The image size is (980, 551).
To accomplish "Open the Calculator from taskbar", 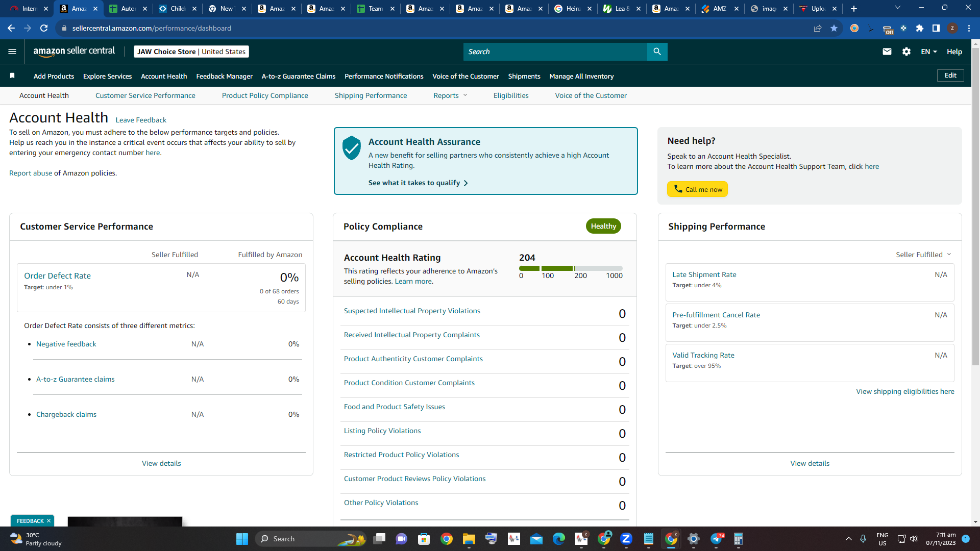I will 739,539.
